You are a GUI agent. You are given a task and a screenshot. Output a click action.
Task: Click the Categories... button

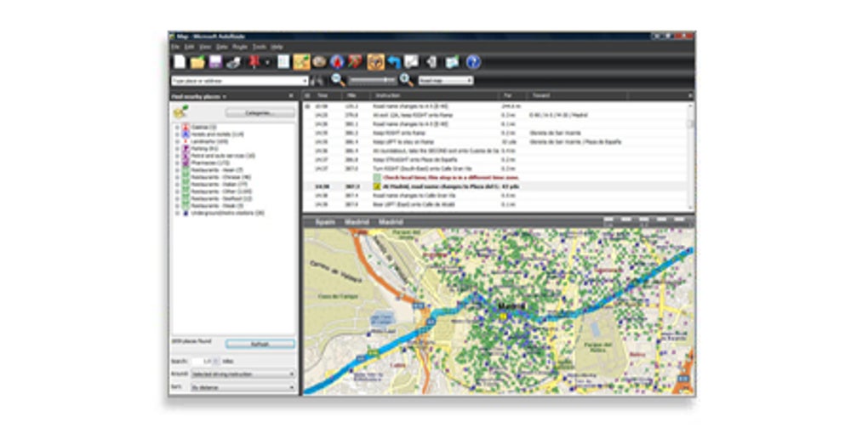click(260, 113)
